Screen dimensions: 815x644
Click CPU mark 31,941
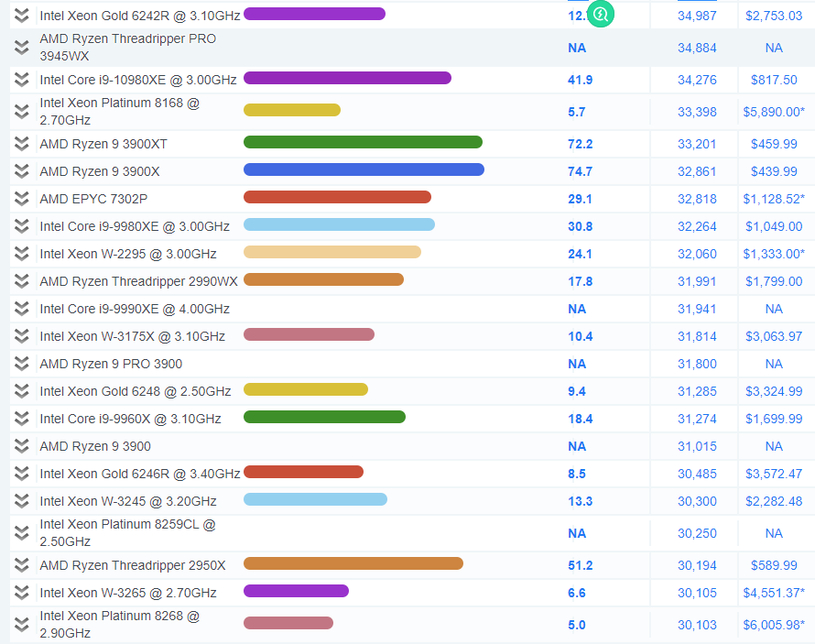point(697,310)
